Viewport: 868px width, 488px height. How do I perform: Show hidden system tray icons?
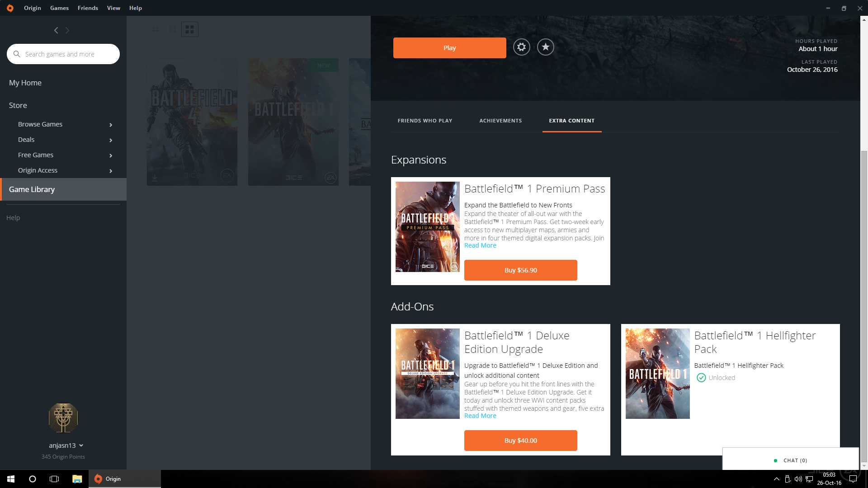point(777,479)
